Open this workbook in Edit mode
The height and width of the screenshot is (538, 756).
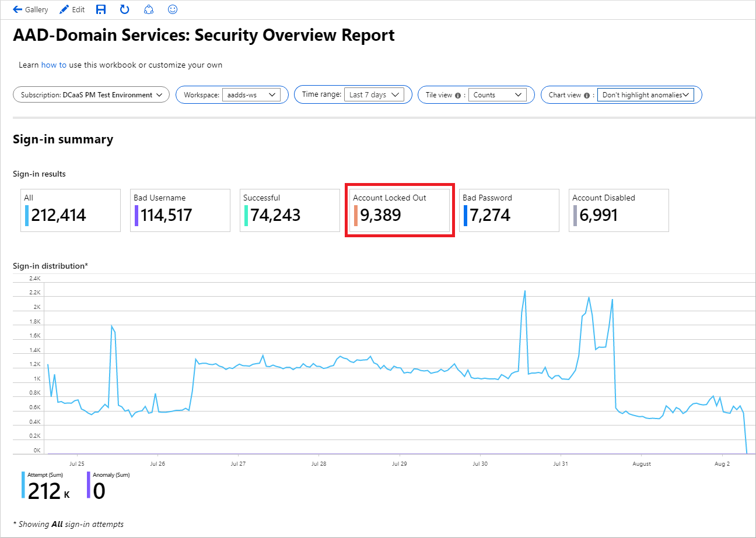(72, 9)
